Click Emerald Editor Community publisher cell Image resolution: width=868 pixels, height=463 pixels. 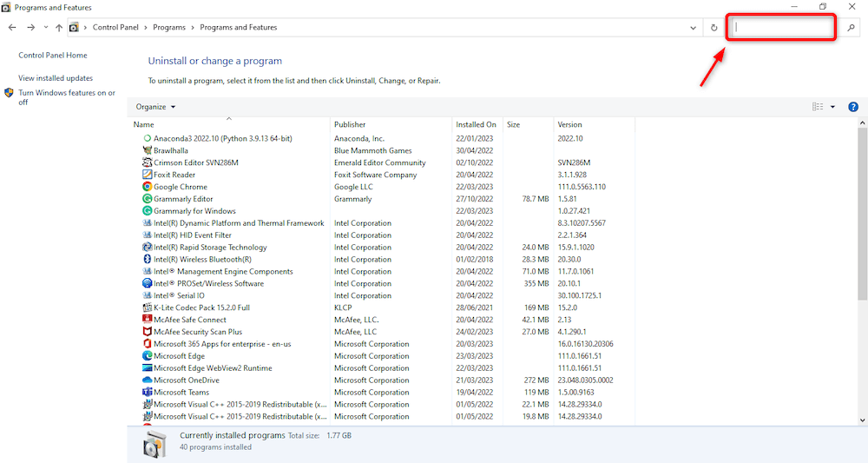point(380,162)
